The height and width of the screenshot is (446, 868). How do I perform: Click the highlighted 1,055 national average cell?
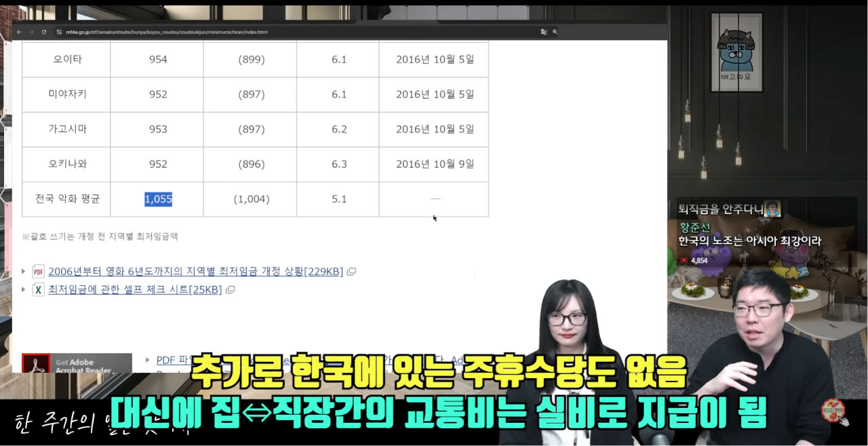pyautogui.click(x=158, y=199)
